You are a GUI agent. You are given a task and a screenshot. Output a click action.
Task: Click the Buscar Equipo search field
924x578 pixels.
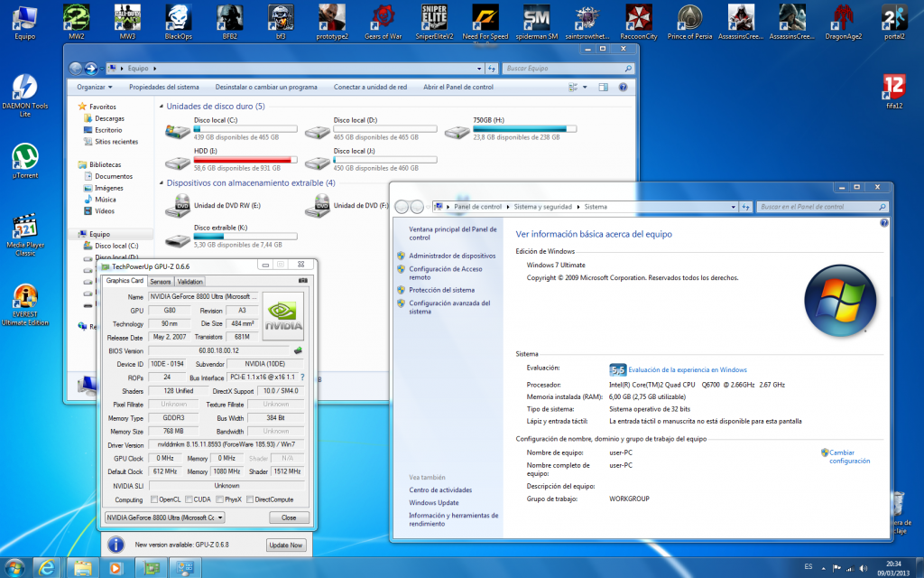coord(568,69)
